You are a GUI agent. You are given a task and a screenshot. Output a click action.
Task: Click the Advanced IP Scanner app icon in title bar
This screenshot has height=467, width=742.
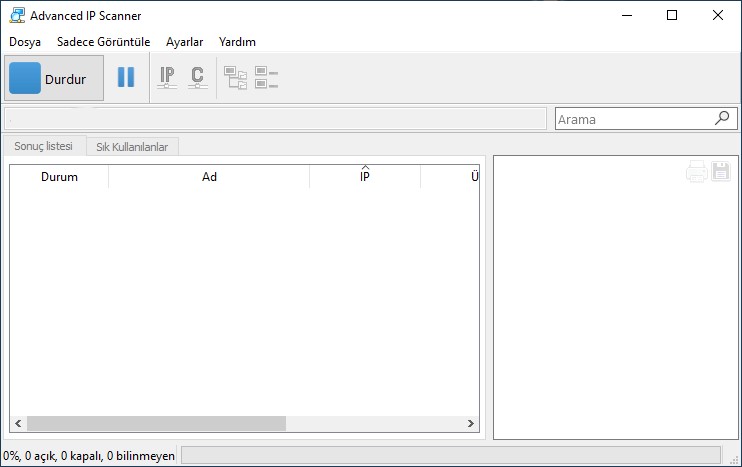(x=17, y=15)
